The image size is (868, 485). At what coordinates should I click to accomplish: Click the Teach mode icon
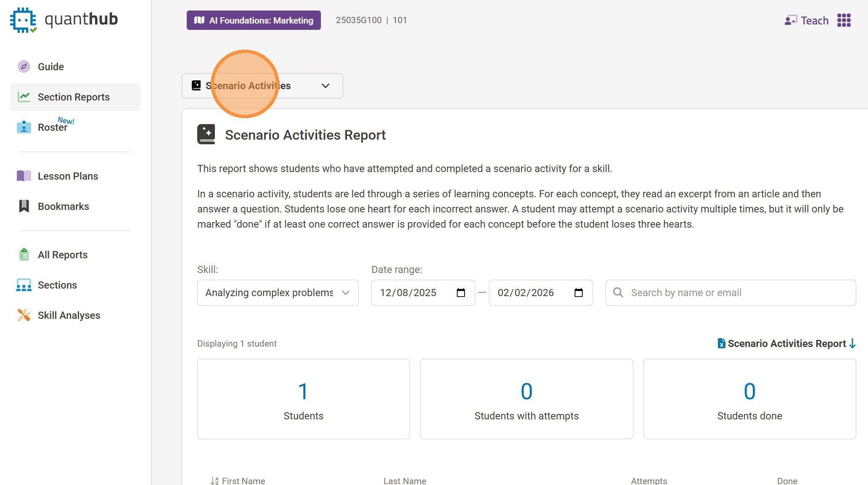click(791, 20)
